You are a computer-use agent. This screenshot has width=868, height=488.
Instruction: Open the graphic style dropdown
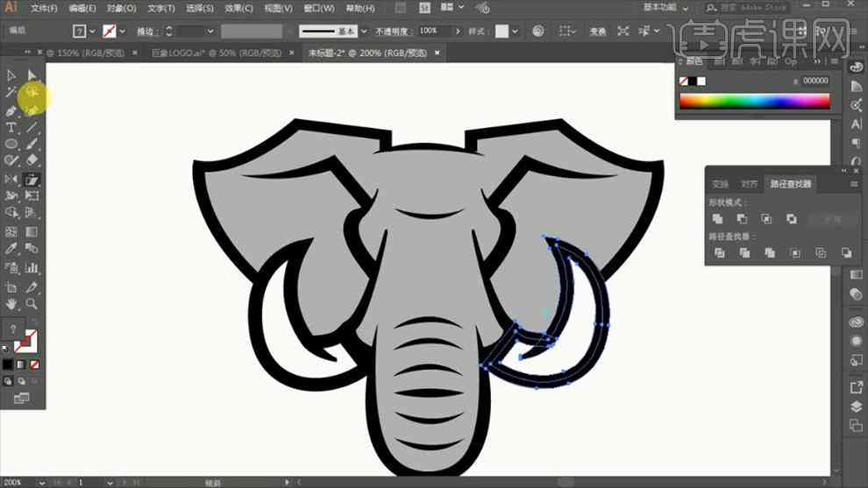(516, 32)
